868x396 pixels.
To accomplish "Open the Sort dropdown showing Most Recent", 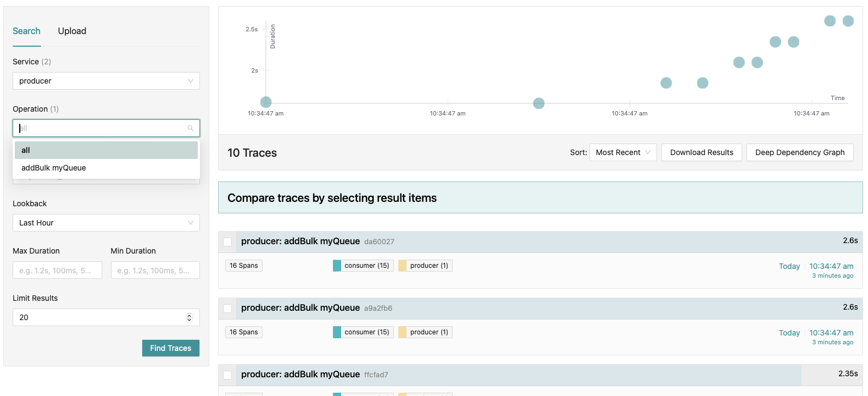I will [x=623, y=152].
